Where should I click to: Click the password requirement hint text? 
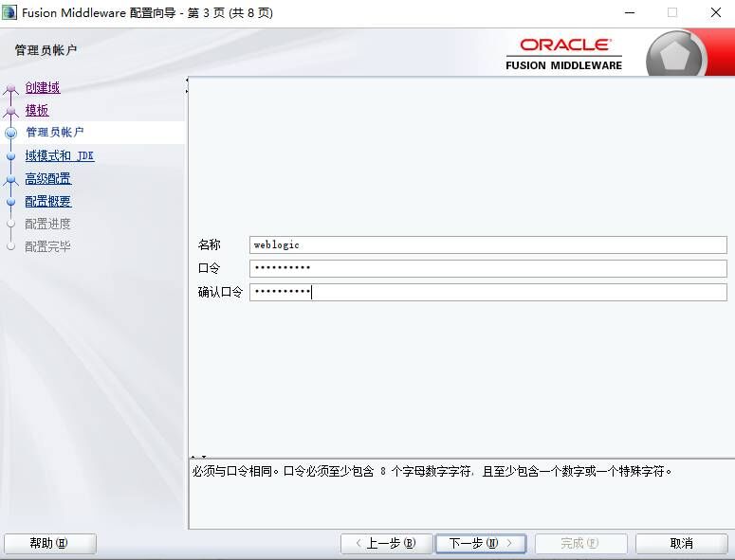432,472
